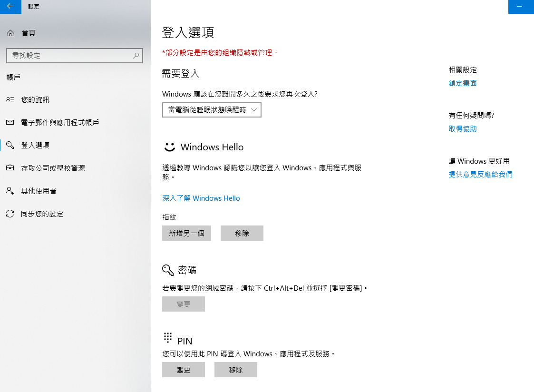
Task: Minimize the settings window
Action: (519, 7)
